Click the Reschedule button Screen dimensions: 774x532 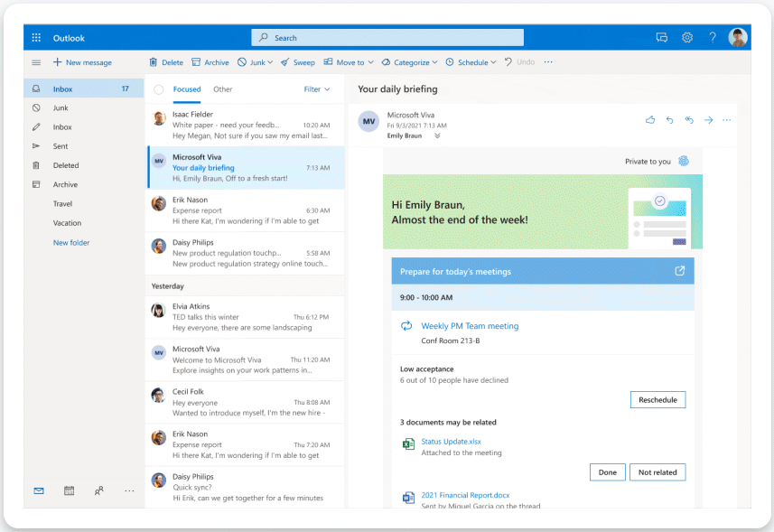(657, 400)
